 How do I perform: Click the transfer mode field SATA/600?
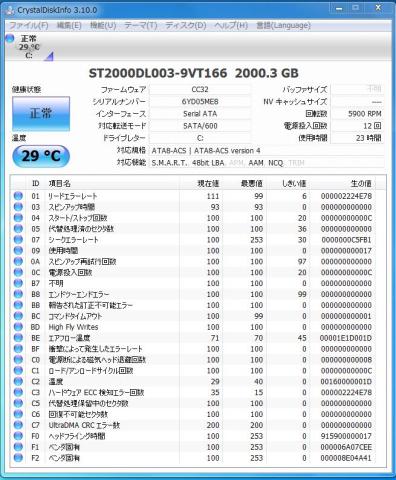(x=200, y=126)
